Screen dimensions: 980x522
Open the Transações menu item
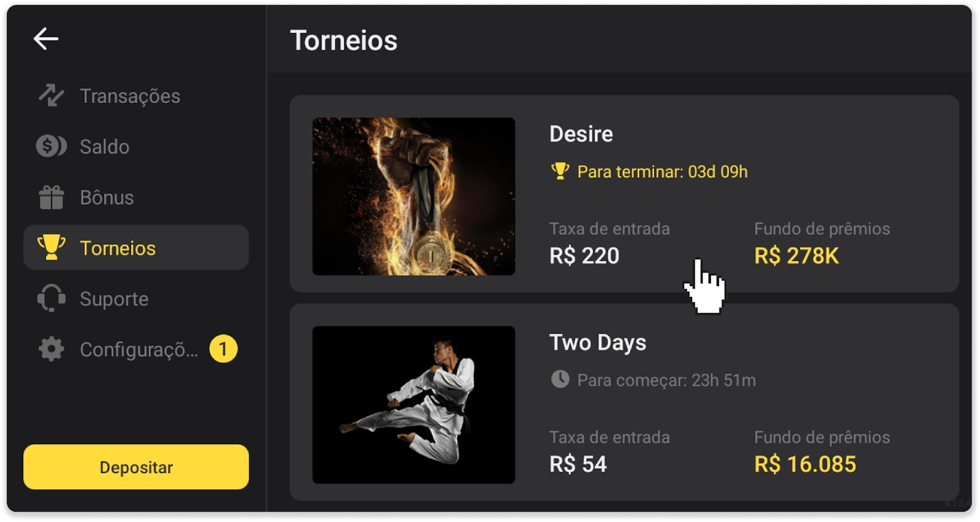click(x=130, y=96)
